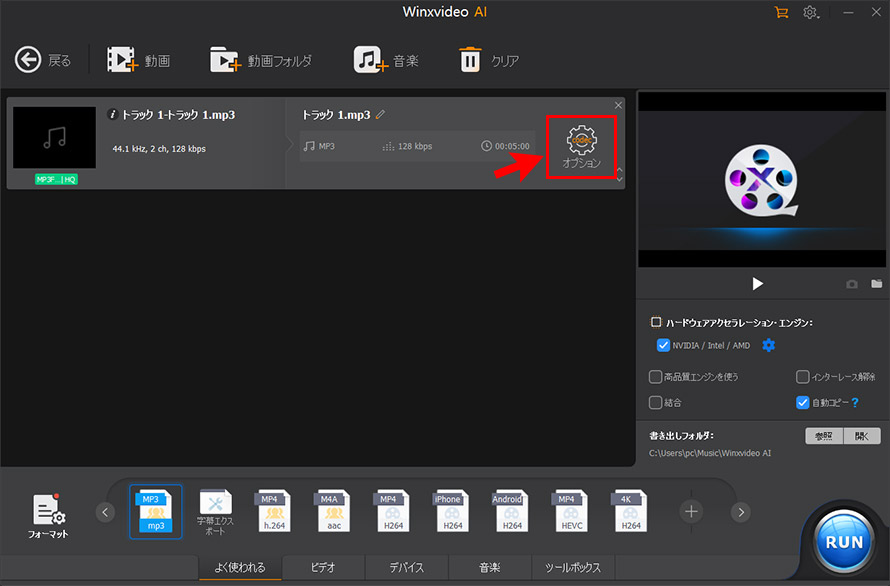Screen dimensions: 890x586
Task: Add a video folder with 動画フォルダ
Action: click(x=261, y=60)
